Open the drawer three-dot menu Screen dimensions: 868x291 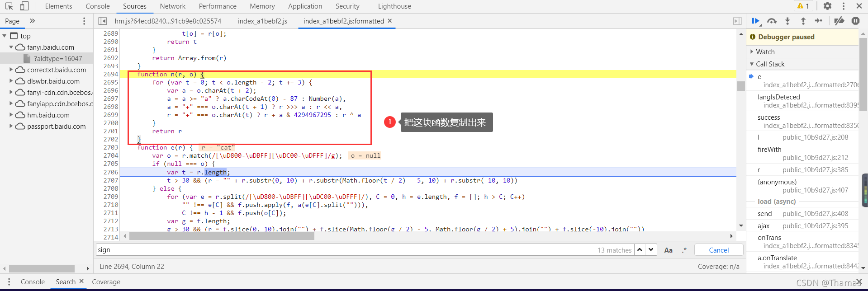point(9,282)
